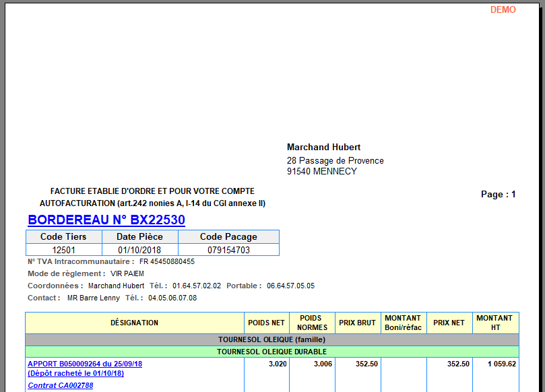Select the POIDS NORMES column header

pyautogui.click(x=312, y=323)
